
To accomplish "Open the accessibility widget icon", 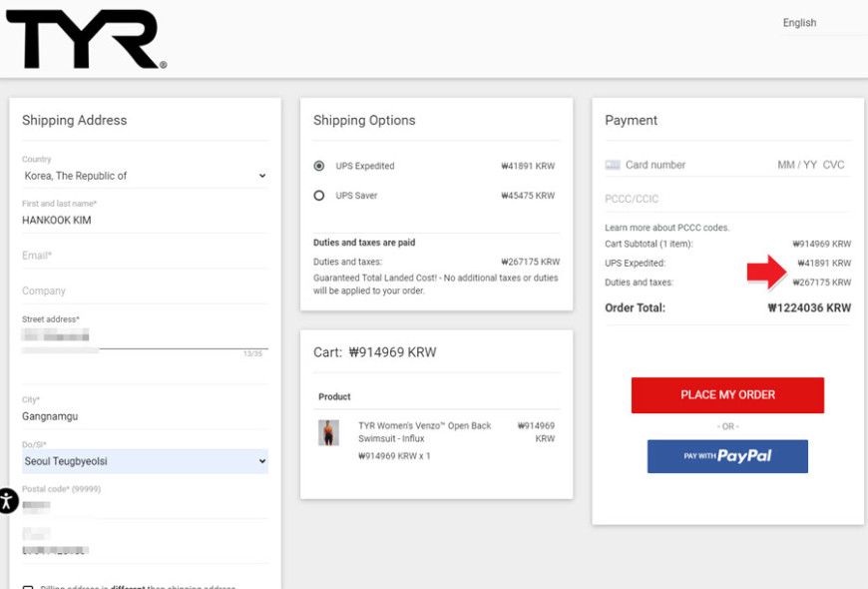I will pyautogui.click(x=7, y=501).
